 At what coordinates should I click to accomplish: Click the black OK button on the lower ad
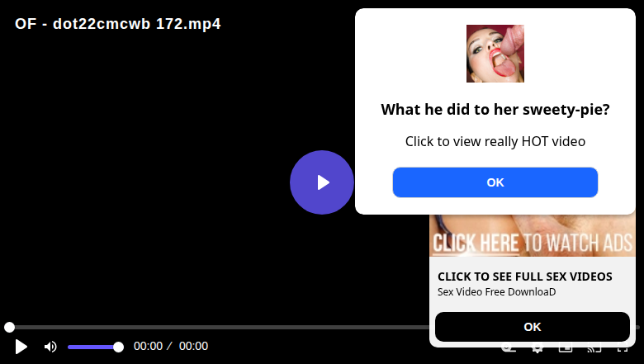pos(533,327)
